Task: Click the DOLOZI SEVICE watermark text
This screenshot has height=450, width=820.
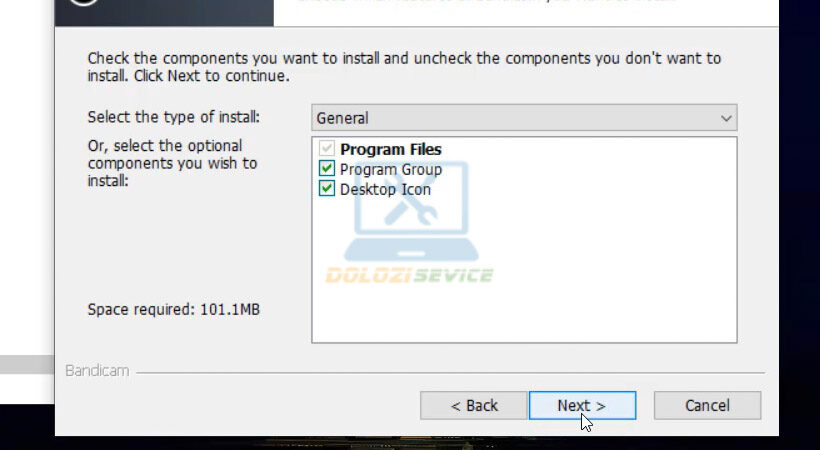Action: 409,275
